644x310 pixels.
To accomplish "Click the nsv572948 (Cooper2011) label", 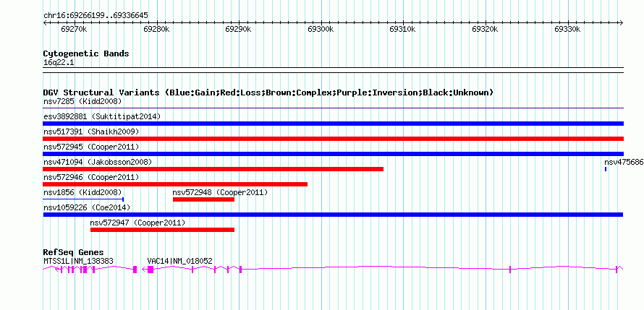I will click(x=220, y=192).
